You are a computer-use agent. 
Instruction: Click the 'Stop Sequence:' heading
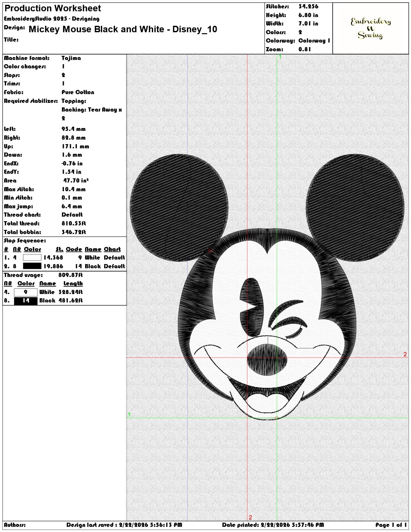(25, 241)
